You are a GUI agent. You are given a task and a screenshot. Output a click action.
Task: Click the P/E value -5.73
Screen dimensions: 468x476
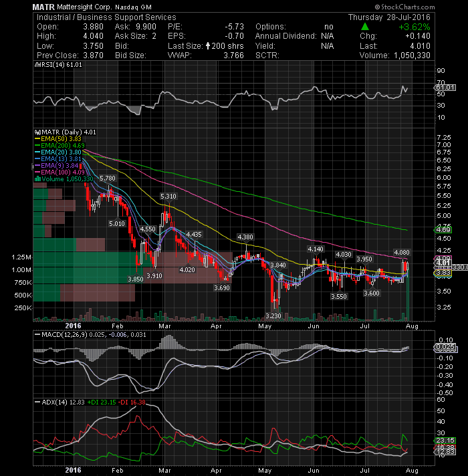click(x=234, y=27)
